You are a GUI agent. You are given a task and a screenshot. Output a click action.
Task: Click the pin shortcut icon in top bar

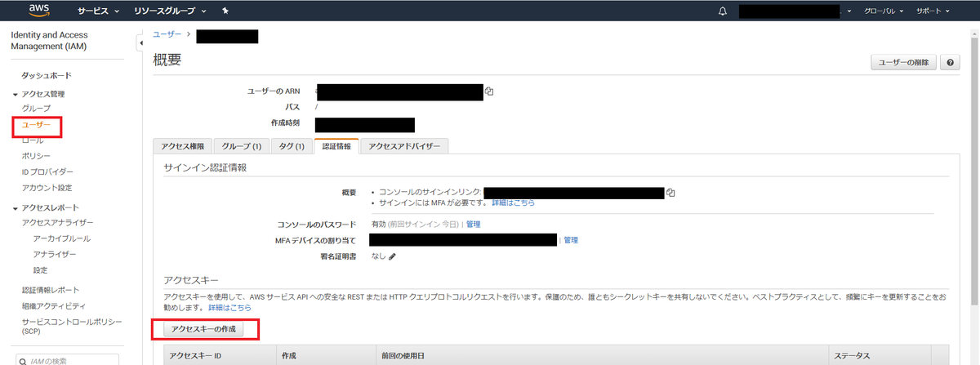click(225, 11)
